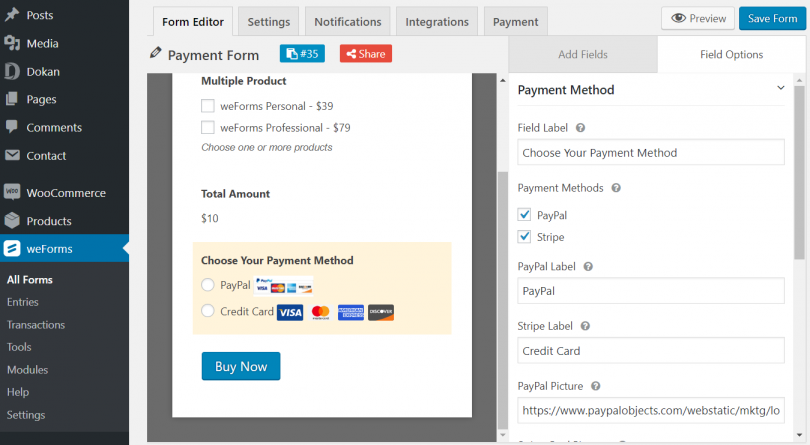Click the red Share button

pyautogui.click(x=366, y=54)
